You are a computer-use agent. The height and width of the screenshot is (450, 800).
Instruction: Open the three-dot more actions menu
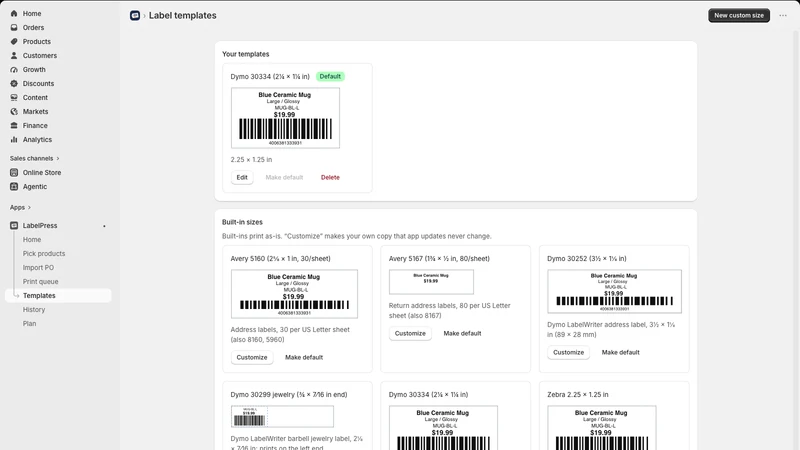pos(783,15)
